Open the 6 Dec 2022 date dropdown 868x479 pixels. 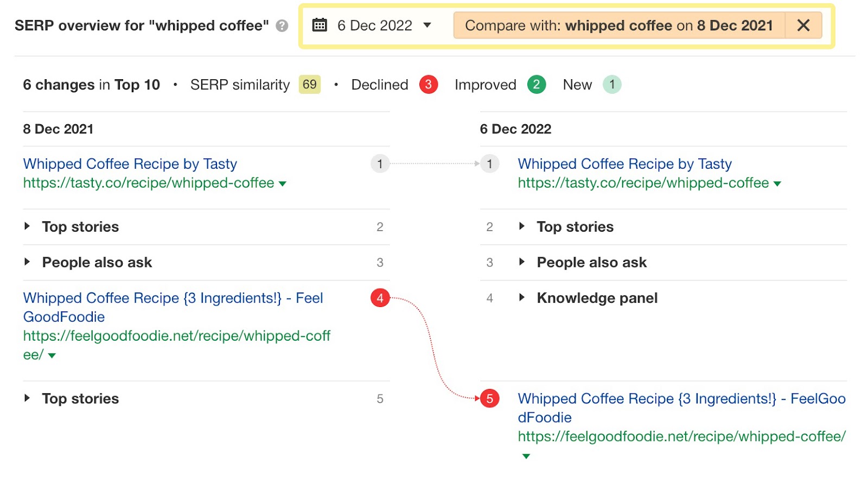click(427, 25)
